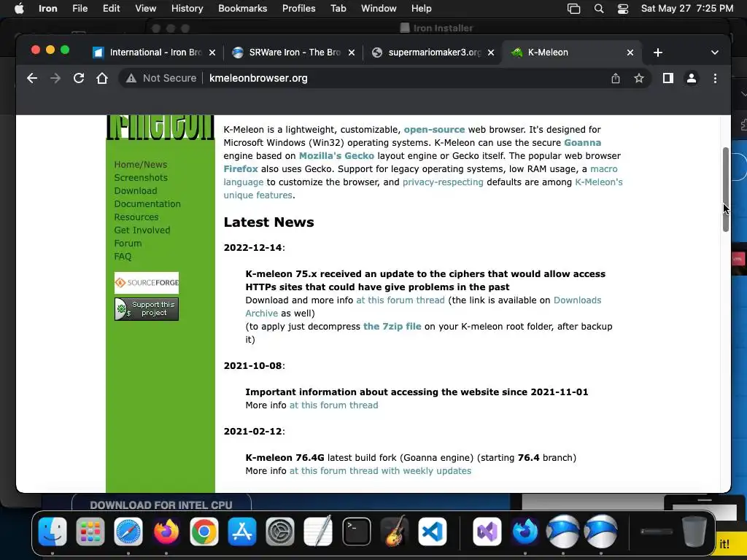This screenshot has width=747, height=560.
Task: Toggle the browser side panel icon
Action: point(668,78)
